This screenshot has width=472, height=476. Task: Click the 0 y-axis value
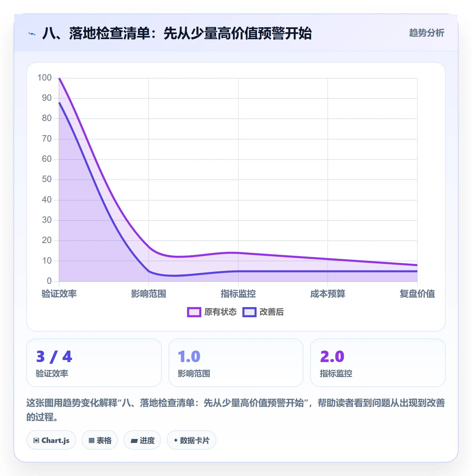49,281
